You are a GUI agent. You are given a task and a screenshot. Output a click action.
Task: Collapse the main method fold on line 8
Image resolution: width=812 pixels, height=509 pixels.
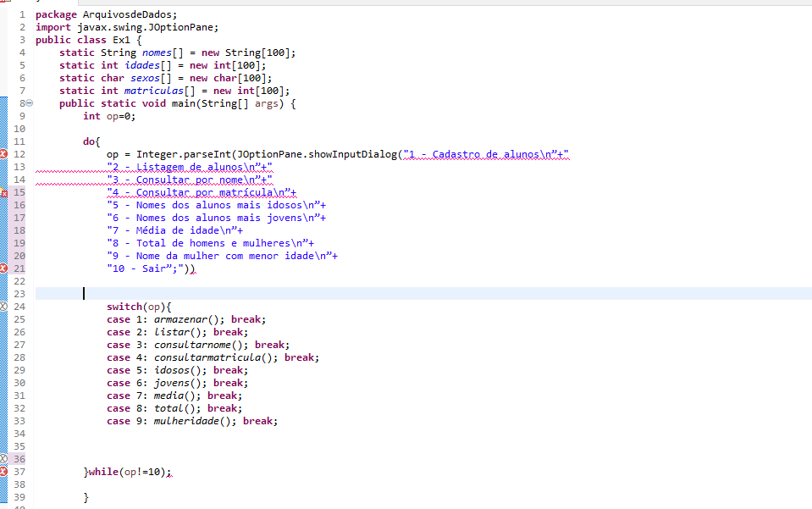click(x=30, y=103)
